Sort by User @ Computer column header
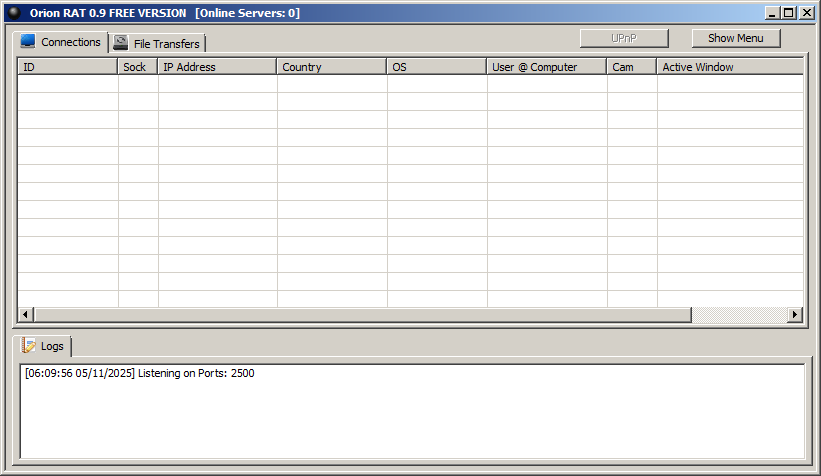821x476 pixels. (547, 67)
